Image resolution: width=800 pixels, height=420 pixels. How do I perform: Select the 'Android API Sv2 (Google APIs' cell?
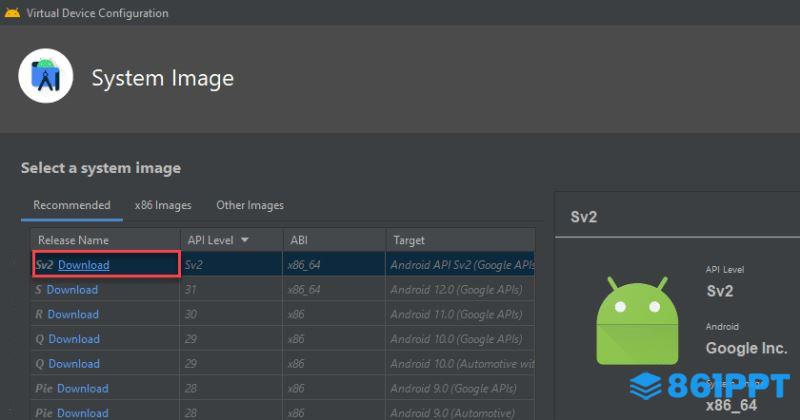pos(460,264)
